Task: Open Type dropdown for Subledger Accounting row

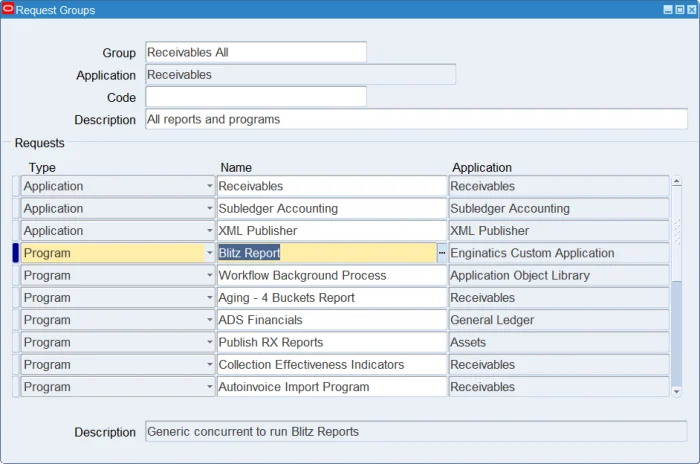Action: coord(209,209)
